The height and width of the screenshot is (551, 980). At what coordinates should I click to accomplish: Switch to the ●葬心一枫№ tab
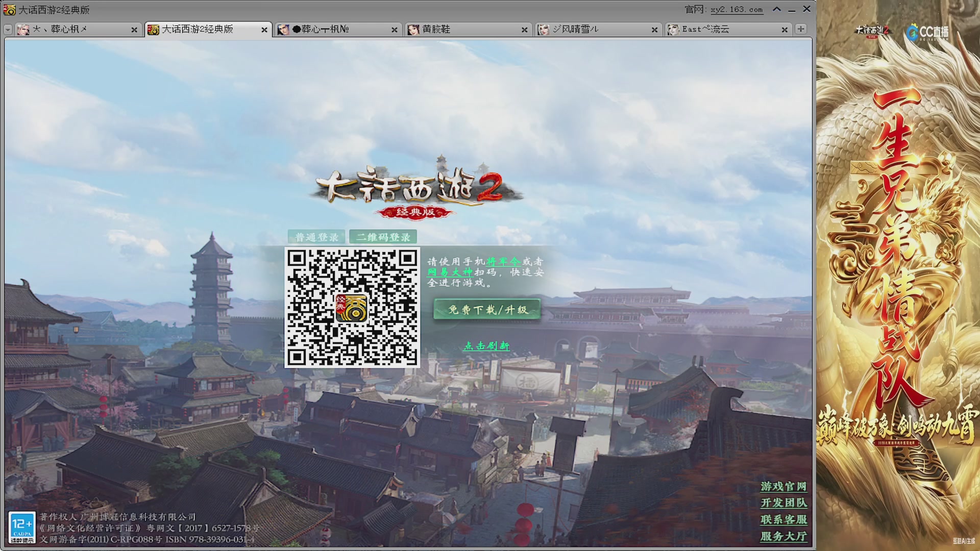coord(338,30)
